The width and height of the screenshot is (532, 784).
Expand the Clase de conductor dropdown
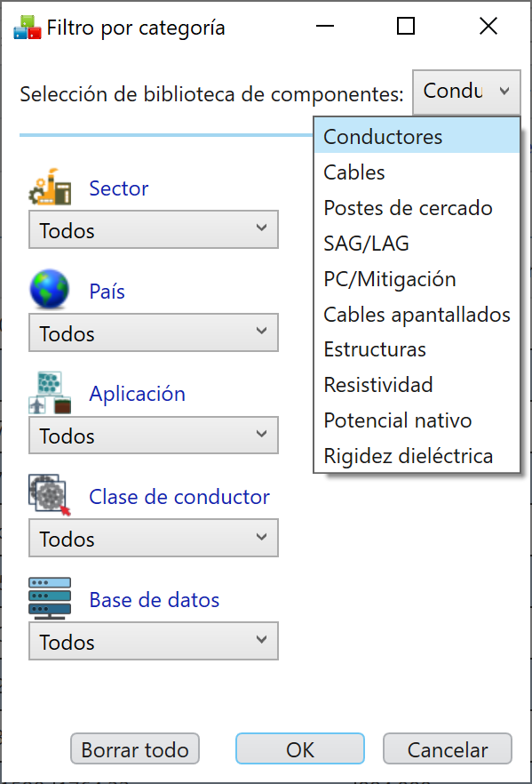click(x=154, y=538)
